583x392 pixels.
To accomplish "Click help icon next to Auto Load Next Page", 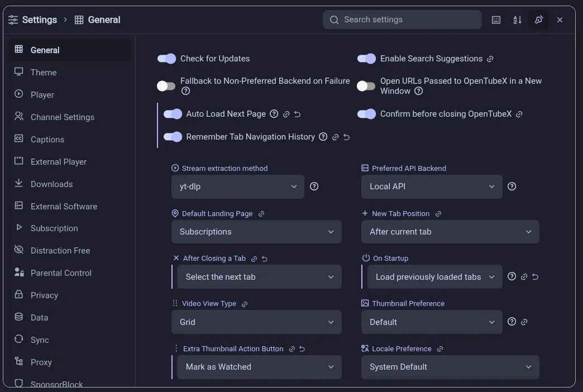I will tap(274, 114).
